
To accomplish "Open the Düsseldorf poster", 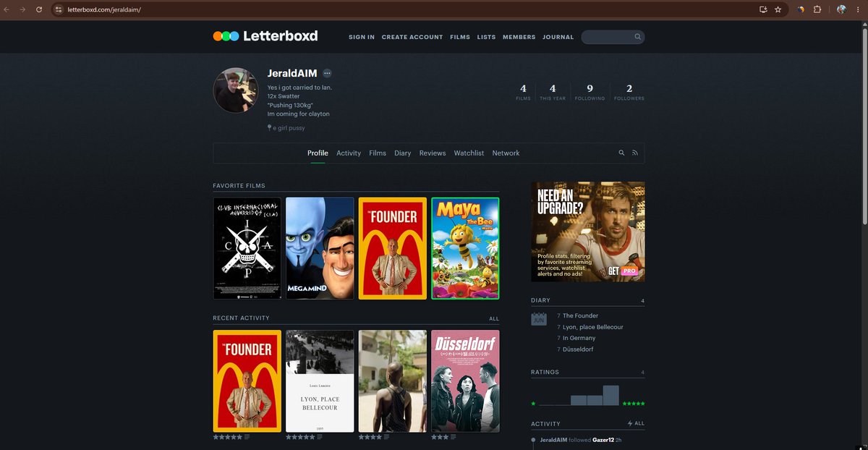I will click(465, 381).
